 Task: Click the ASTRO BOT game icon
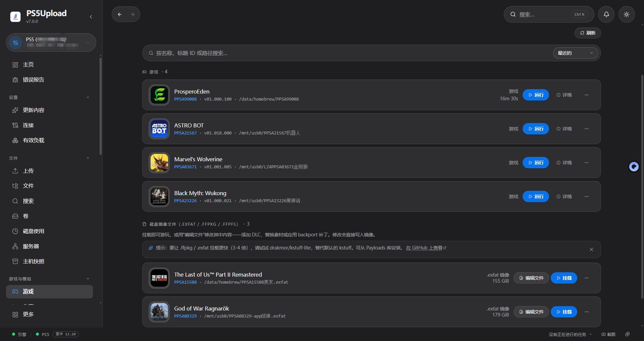159,129
